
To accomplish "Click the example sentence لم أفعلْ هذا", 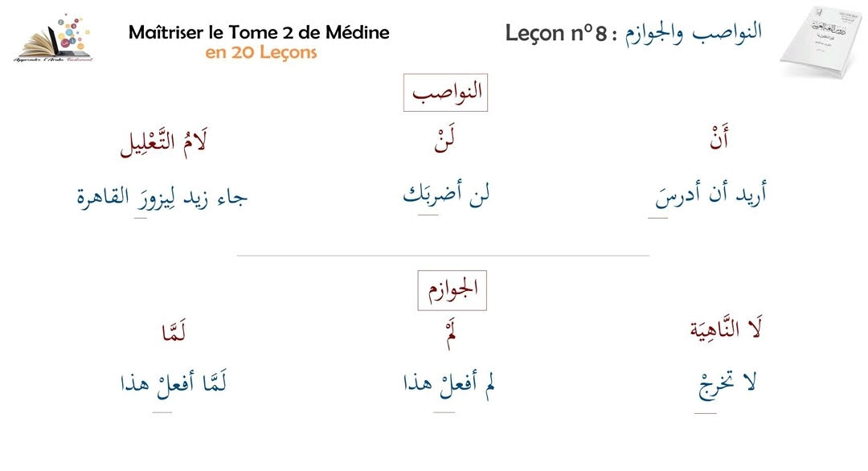I will click(x=448, y=384).
